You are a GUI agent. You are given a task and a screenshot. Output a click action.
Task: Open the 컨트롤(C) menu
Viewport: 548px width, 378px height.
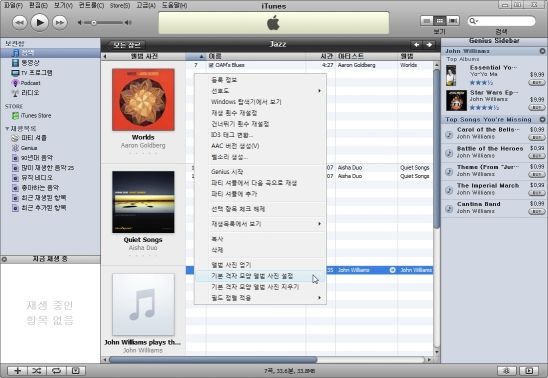(x=91, y=5)
